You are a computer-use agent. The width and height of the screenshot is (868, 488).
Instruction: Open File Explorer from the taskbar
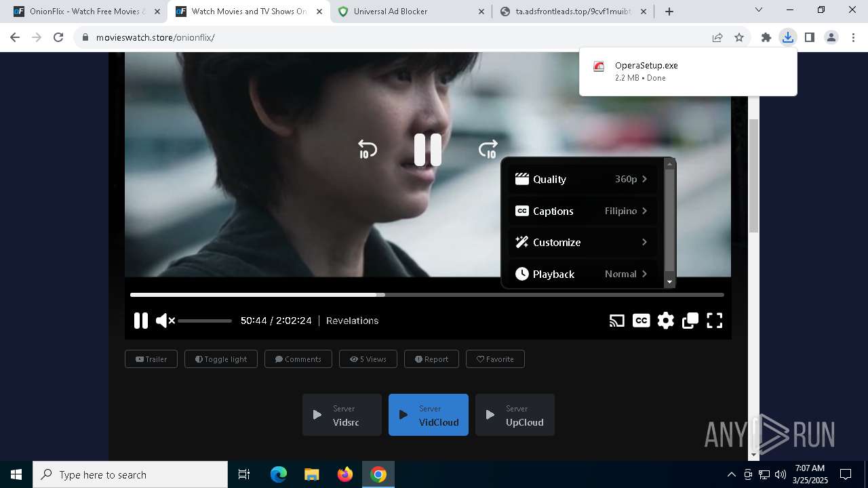click(x=312, y=474)
